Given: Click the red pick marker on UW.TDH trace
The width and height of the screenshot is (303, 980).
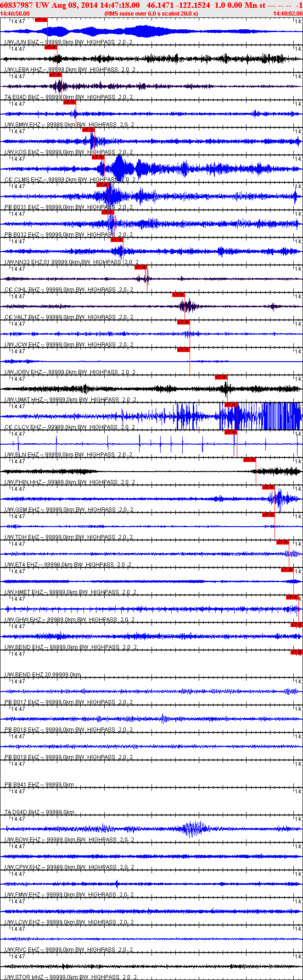Looking at the screenshot, I should [269, 515].
